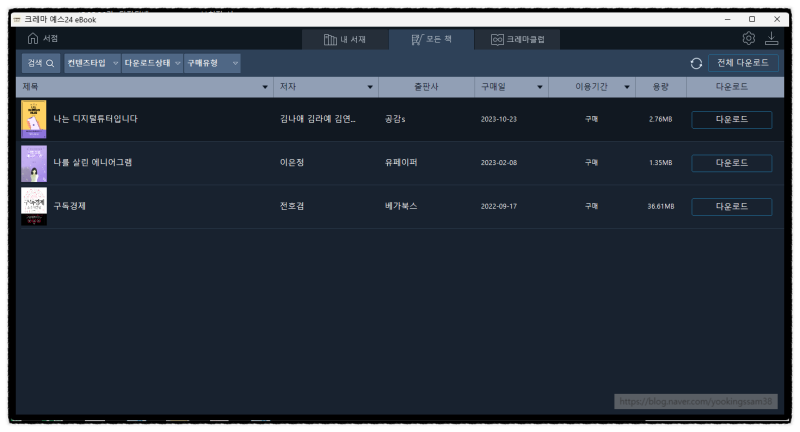Select the title 구독경제
The image size is (800, 432).
(x=69, y=206)
